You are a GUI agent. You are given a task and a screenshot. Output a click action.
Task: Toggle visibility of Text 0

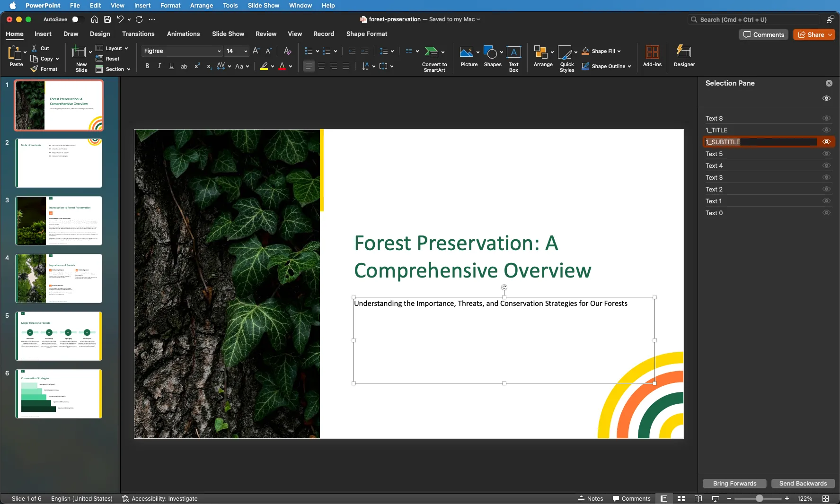826,213
